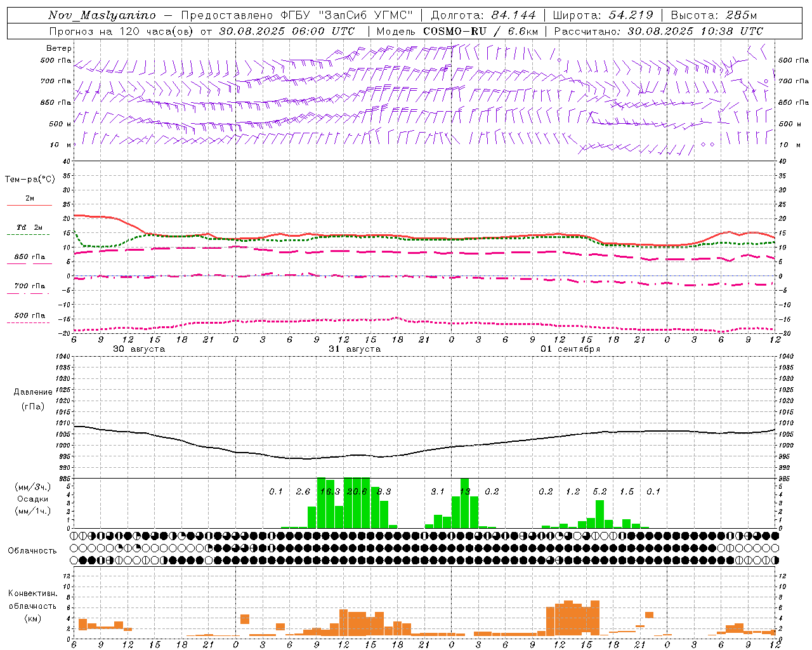The width and height of the screenshot is (812, 650).
Task: Click the 1.5 precipitation total
Action: 627,492
